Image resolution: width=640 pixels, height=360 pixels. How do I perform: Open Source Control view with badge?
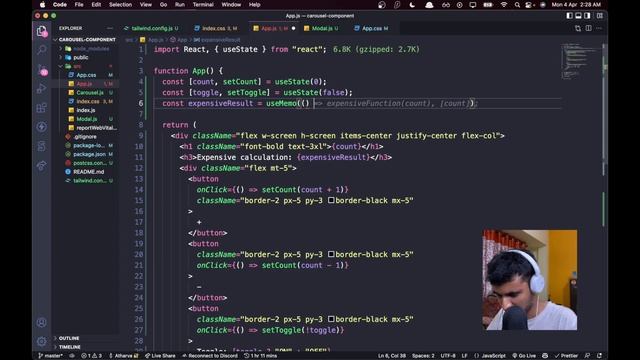point(42,69)
